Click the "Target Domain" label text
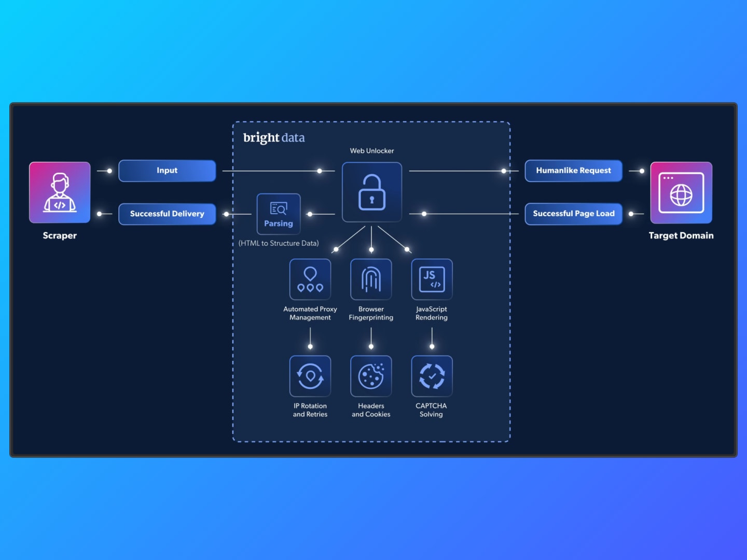747x560 pixels. coord(681,235)
